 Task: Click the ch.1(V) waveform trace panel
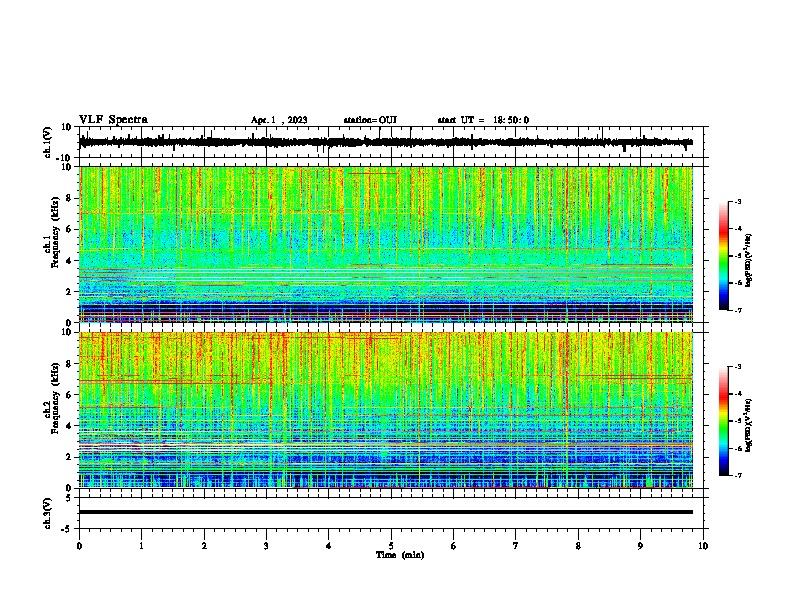coord(393,142)
